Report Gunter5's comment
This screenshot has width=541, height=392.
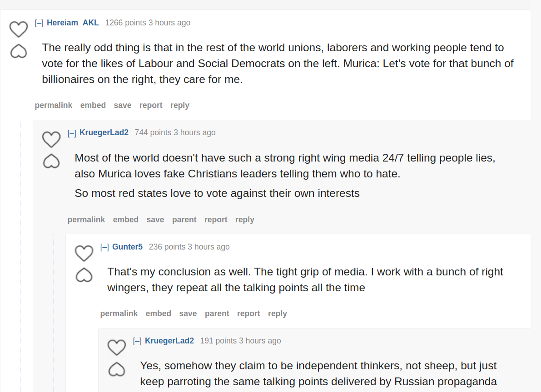pyautogui.click(x=248, y=314)
